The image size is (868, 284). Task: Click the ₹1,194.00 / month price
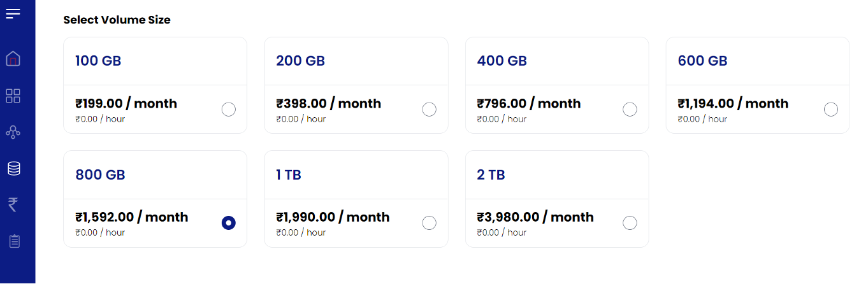[x=733, y=104]
